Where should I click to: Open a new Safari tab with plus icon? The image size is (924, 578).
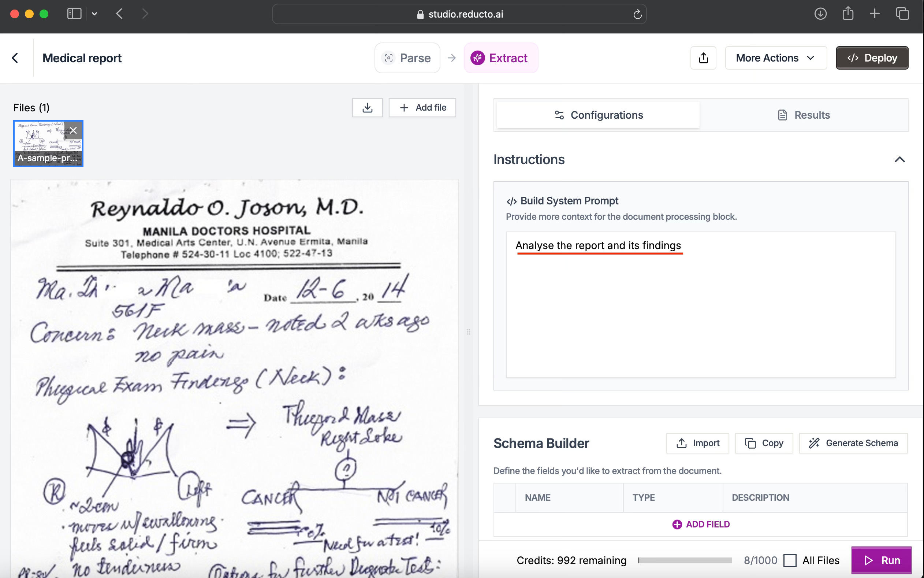pos(874,14)
